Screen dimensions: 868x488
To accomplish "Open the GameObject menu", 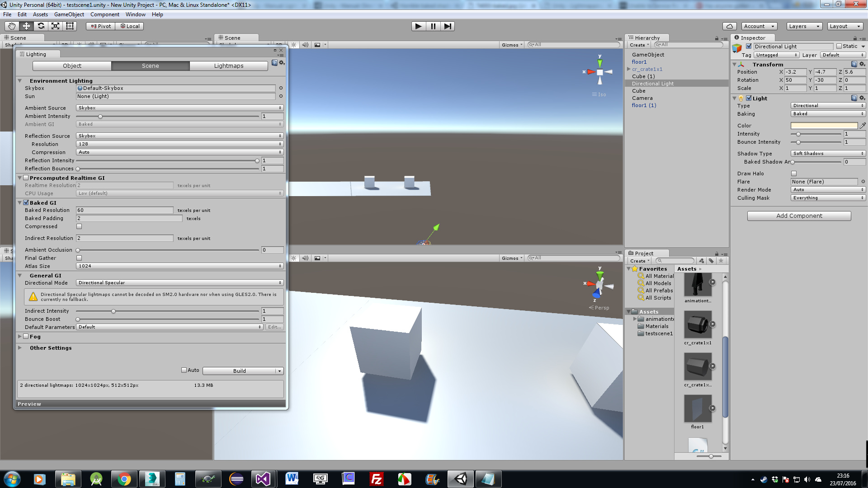I will click(x=69, y=14).
